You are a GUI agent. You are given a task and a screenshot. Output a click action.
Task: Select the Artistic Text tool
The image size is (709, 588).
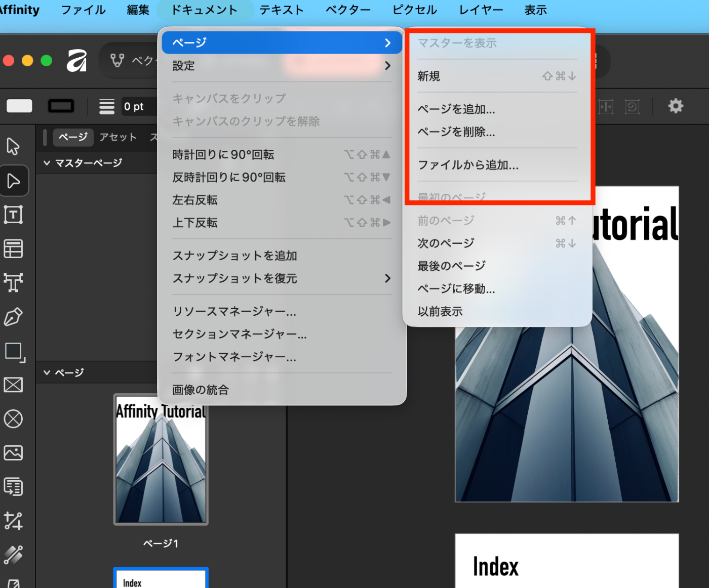click(x=13, y=282)
